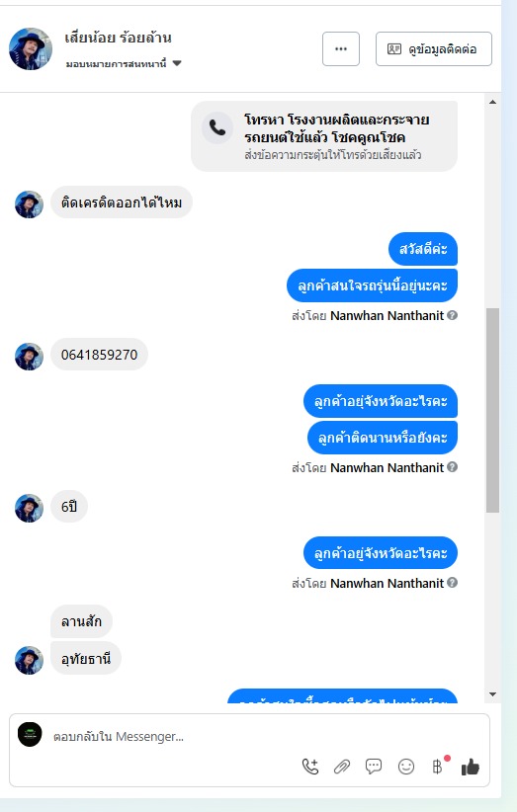The image size is (517, 812).
Task: Attach a file with the paperclip icon
Action: (342, 767)
